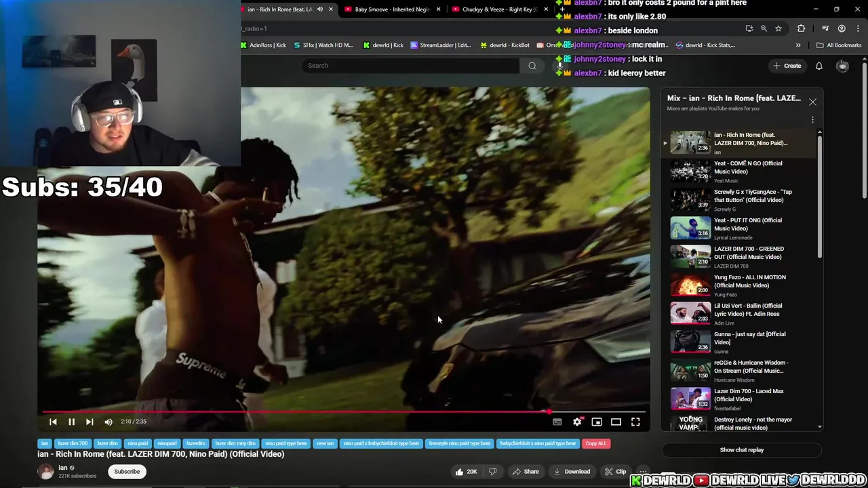Open the dewrld - KickBot bookmark
868x488 pixels.
coord(505,45)
